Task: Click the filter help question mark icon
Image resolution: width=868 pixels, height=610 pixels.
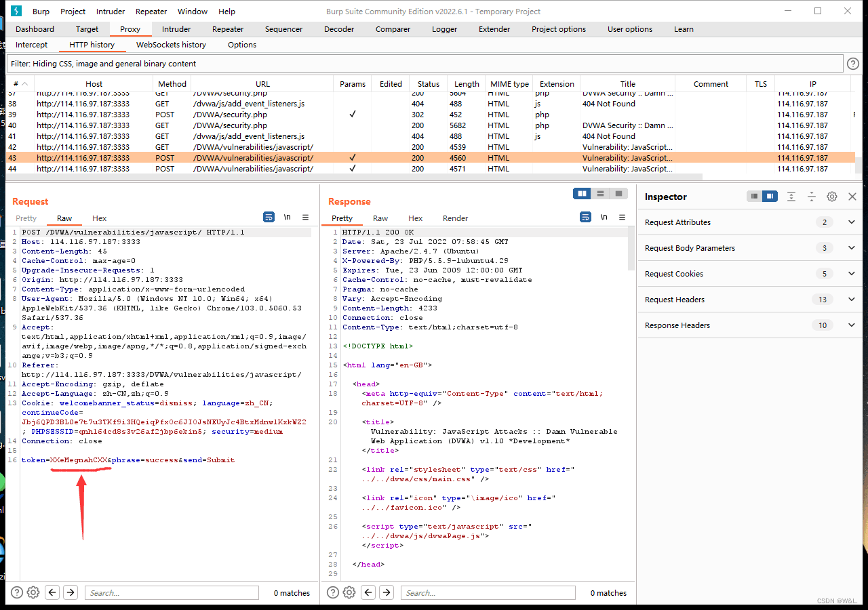Action: pos(854,64)
